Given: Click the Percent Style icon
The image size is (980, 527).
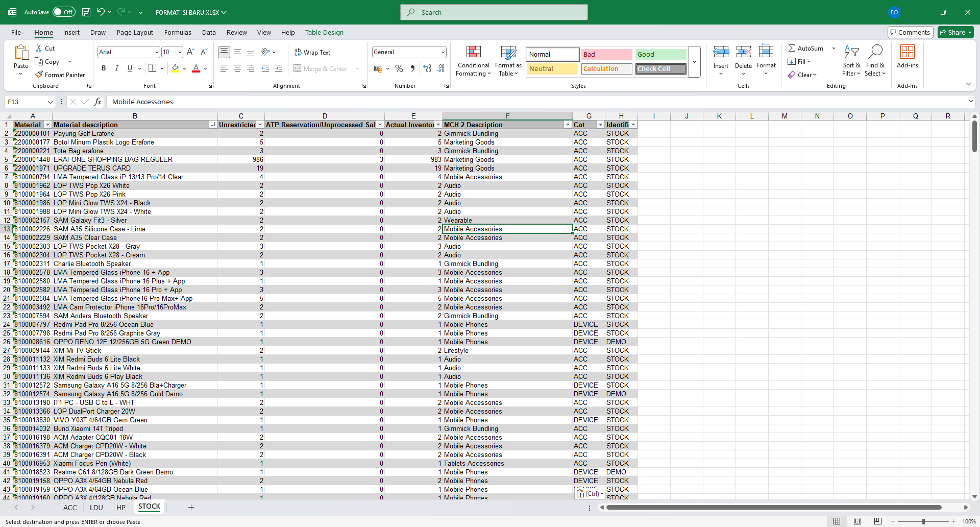Looking at the screenshot, I should point(399,68).
